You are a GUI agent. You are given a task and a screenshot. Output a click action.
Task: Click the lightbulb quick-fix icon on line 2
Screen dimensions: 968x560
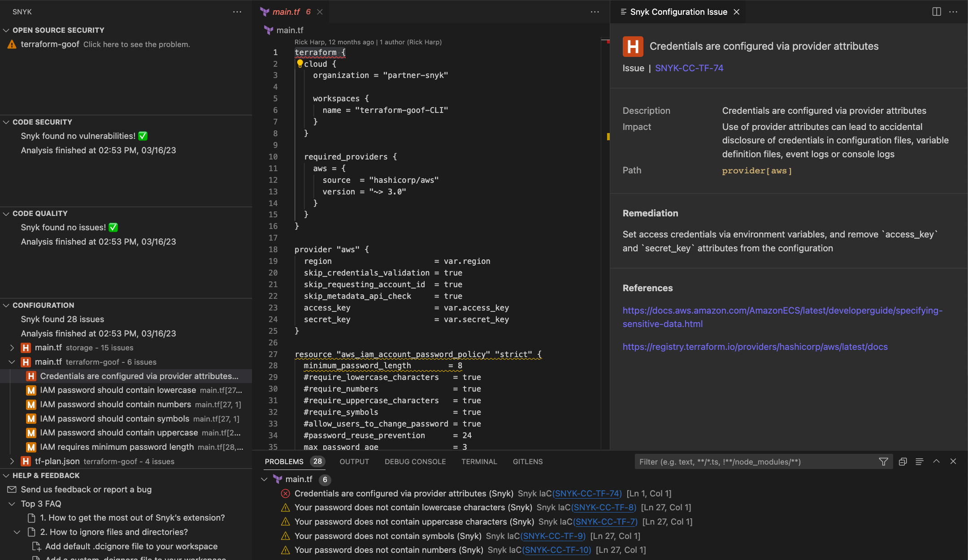300,64
